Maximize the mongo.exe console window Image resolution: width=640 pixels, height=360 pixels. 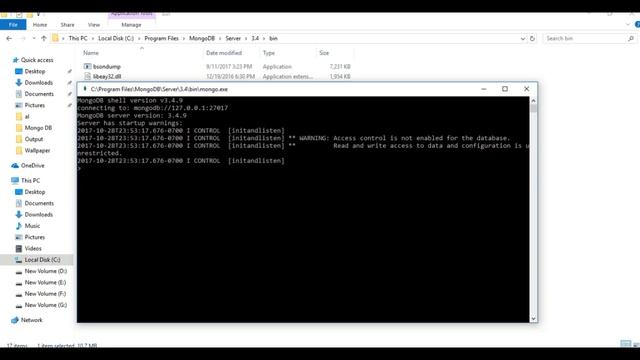pos(505,89)
